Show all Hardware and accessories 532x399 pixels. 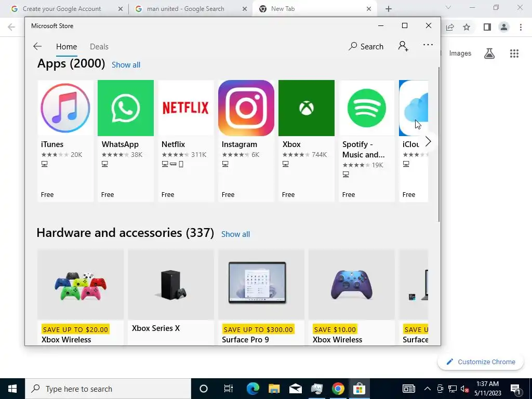click(x=235, y=234)
